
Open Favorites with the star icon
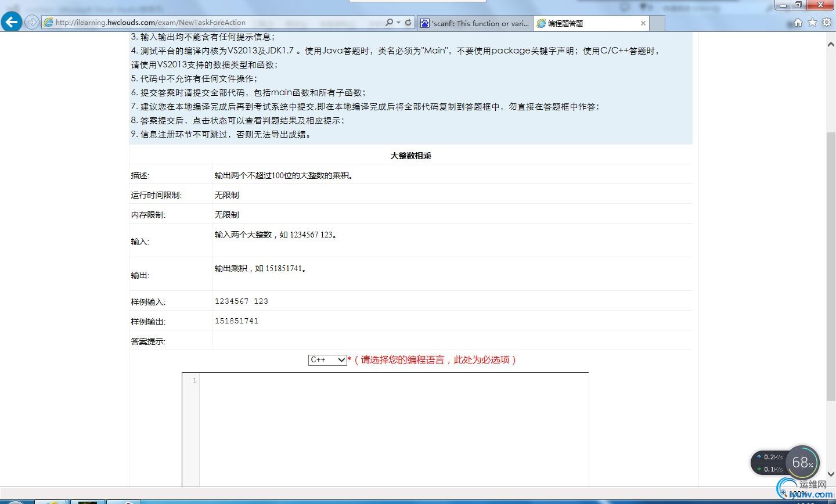pyautogui.click(x=812, y=23)
